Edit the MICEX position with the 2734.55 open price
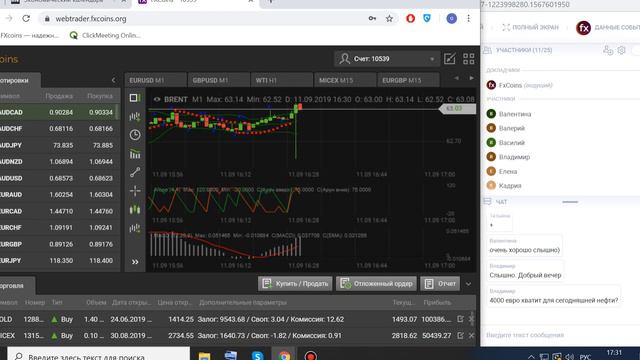The image size is (640, 360). click(x=460, y=336)
